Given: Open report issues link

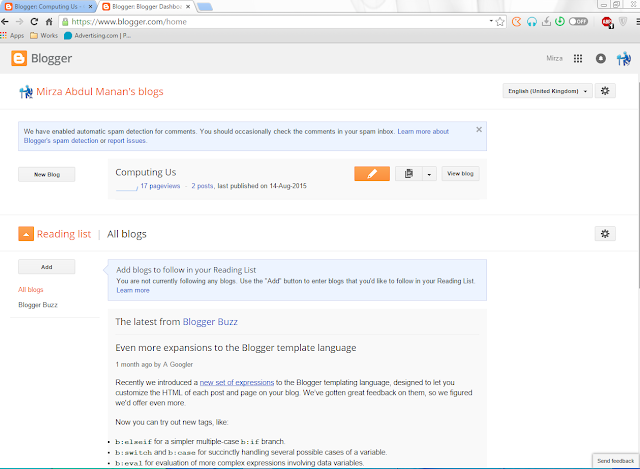Looking at the screenshot, I should [x=127, y=140].
